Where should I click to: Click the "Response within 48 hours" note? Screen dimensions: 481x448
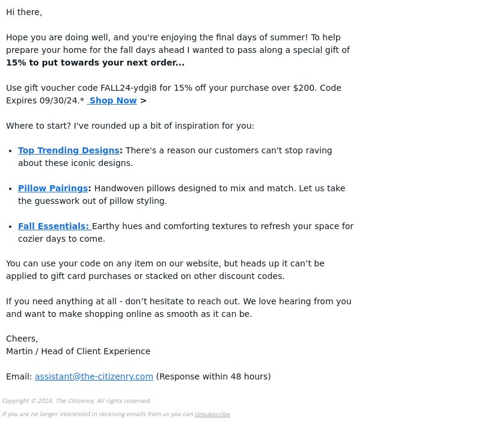point(213,376)
